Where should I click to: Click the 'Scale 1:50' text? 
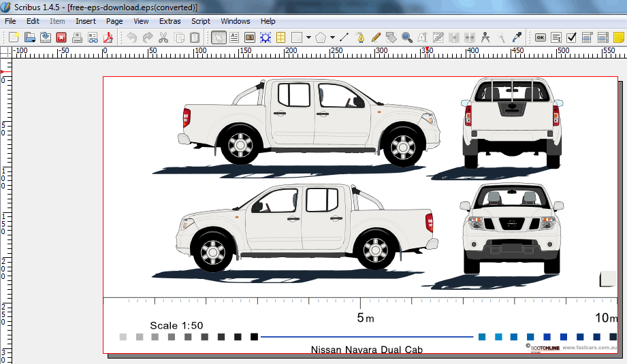click(x=176, y=326)
